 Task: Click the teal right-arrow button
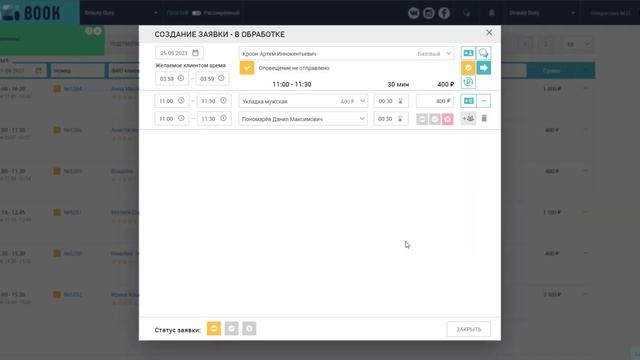[x=484, y=68]
